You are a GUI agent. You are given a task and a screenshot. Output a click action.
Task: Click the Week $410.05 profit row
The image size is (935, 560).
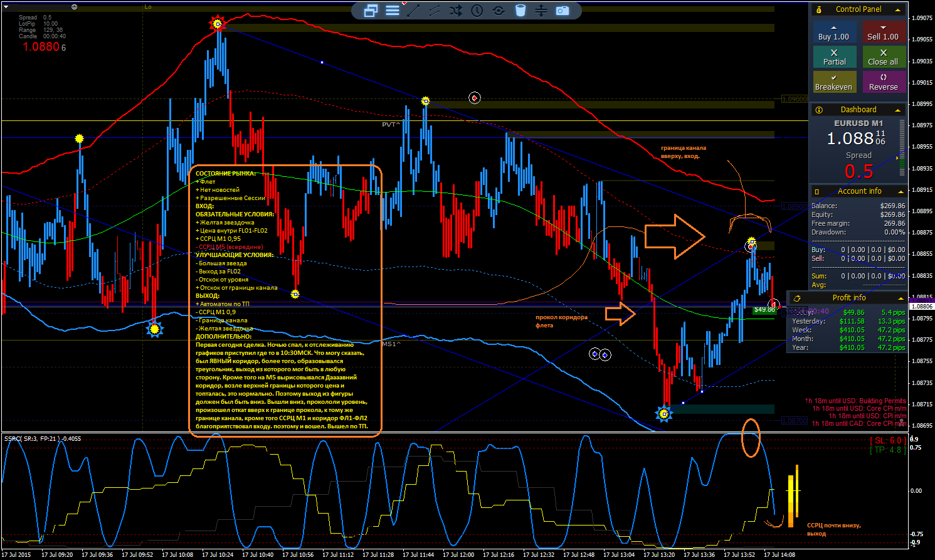click(848, 330)
